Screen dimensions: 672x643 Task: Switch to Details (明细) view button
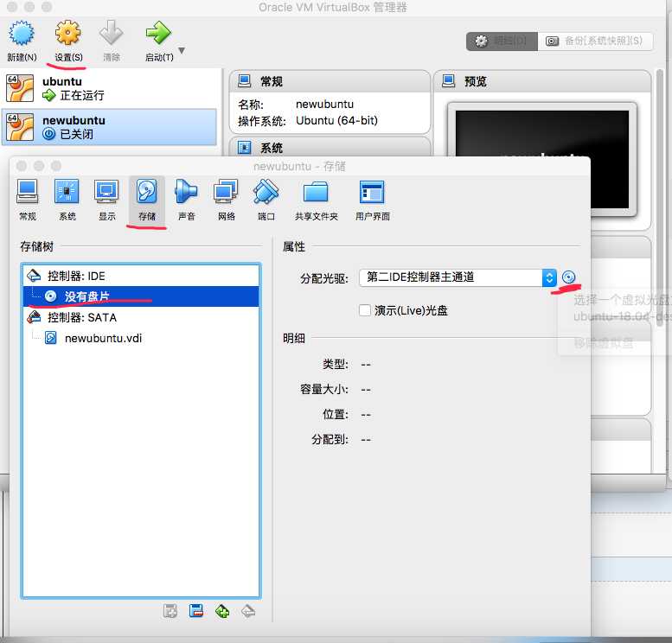click(x=502, y=41)
